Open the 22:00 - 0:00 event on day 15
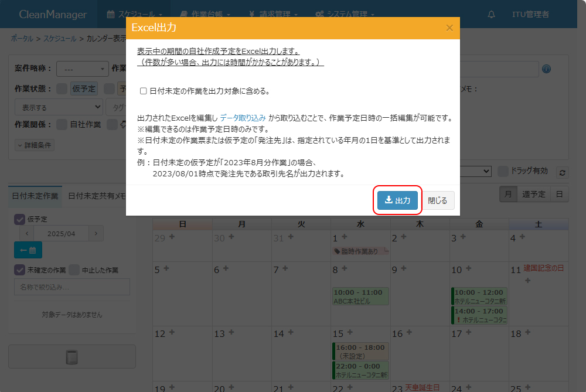Screen dimensions: 586x392 pyautogui.click(x=360, y=370)
